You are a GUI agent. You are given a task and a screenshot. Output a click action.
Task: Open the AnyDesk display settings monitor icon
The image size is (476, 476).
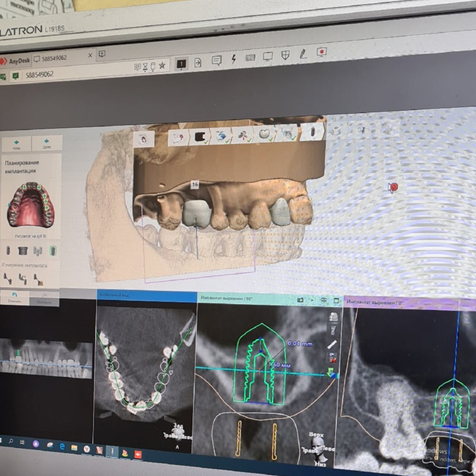click(x=268, y=57)
